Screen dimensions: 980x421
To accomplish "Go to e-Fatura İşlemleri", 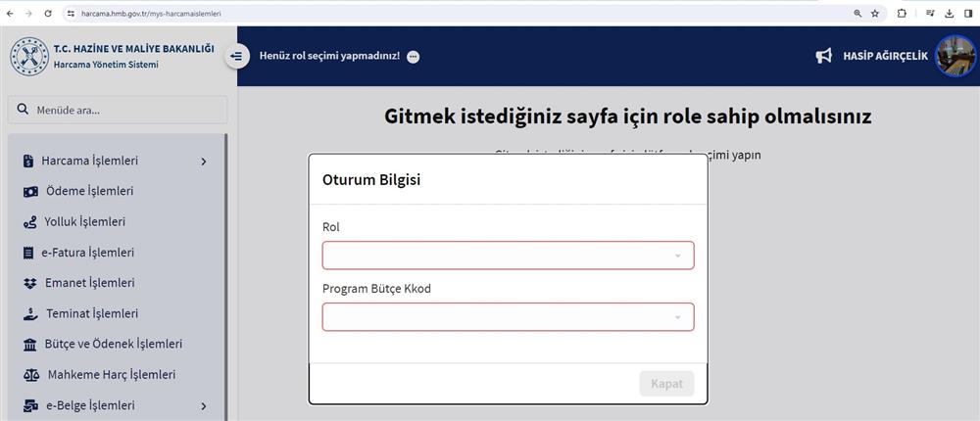I will 87,253.
